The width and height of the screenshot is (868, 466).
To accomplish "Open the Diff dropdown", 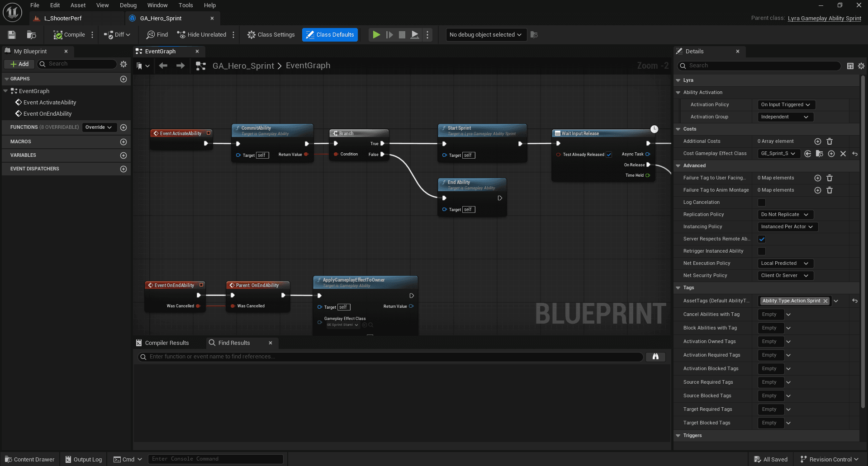I will click(117, 35).
